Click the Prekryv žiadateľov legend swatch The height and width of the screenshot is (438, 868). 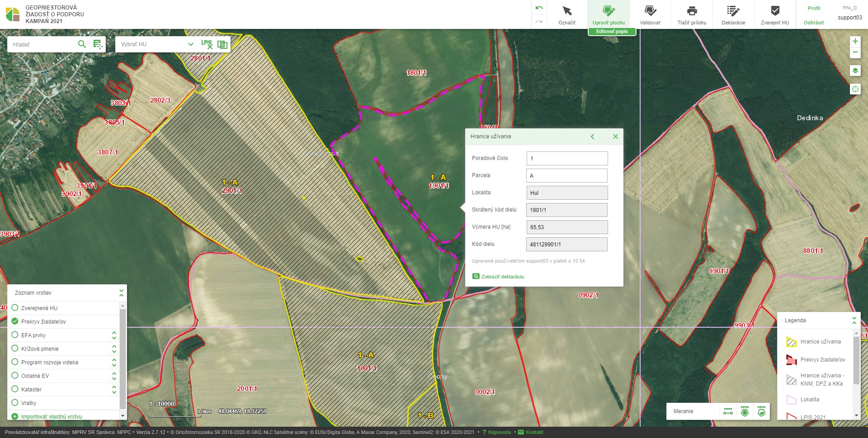click(x=791, y=360)
